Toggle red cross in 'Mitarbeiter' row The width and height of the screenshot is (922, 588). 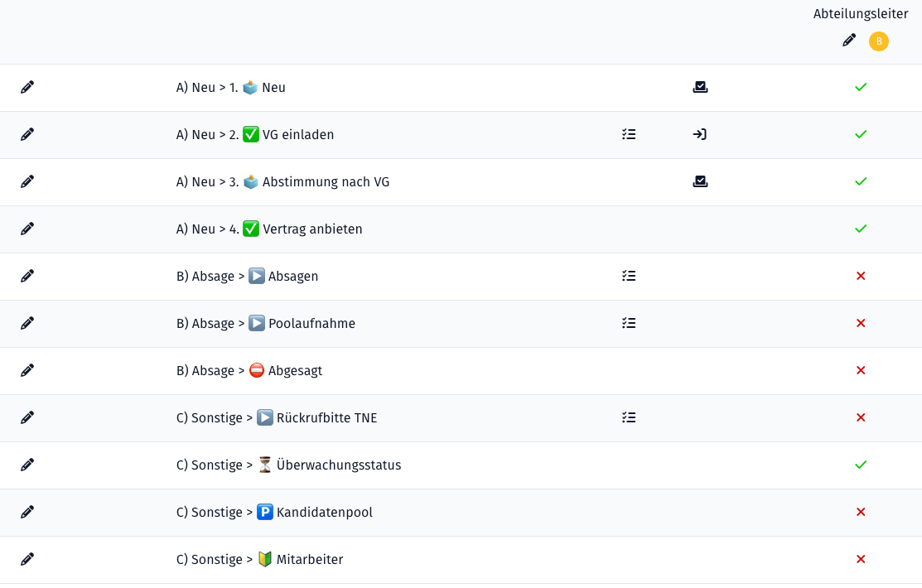pos(861,559)
